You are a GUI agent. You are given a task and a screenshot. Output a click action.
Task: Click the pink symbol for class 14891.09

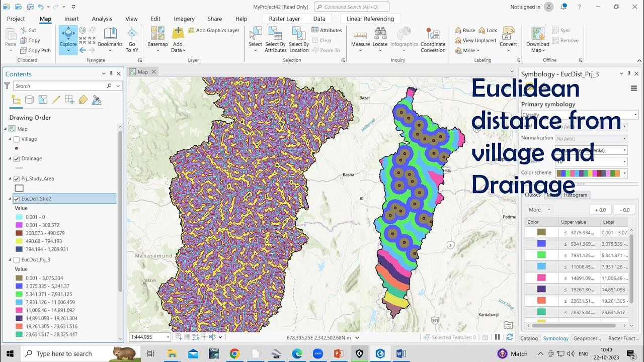coord(541,278)
